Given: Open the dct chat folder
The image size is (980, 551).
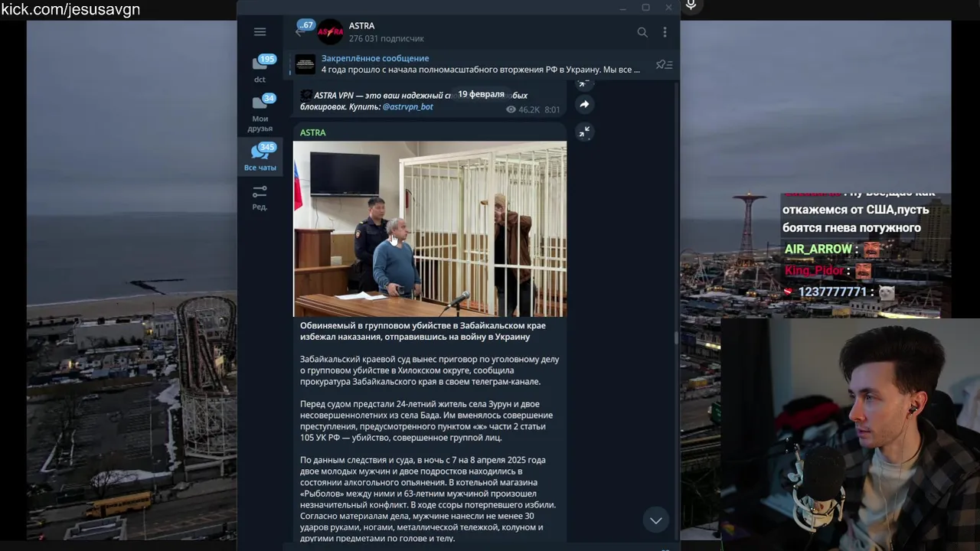Looking at the screenshot, I should [x=260, y=69].
